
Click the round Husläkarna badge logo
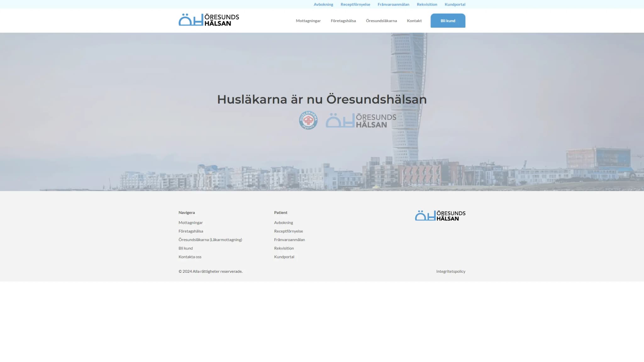click(x=308, y=120)
